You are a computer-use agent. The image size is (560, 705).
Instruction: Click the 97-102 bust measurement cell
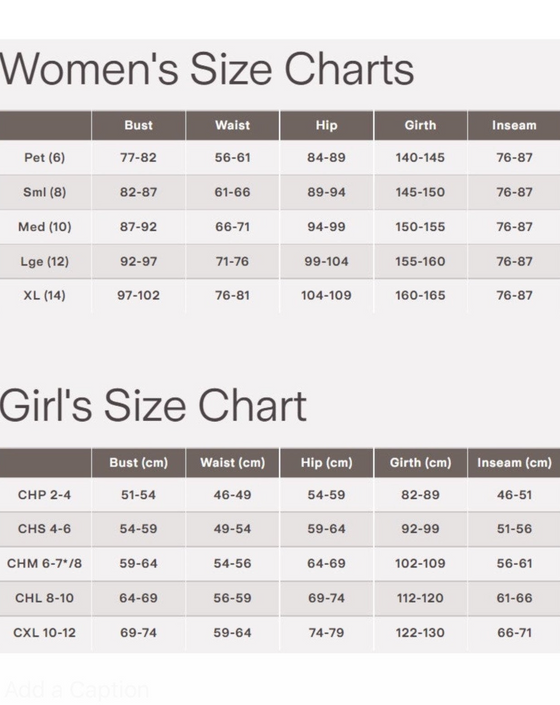(x=138, y=295)
